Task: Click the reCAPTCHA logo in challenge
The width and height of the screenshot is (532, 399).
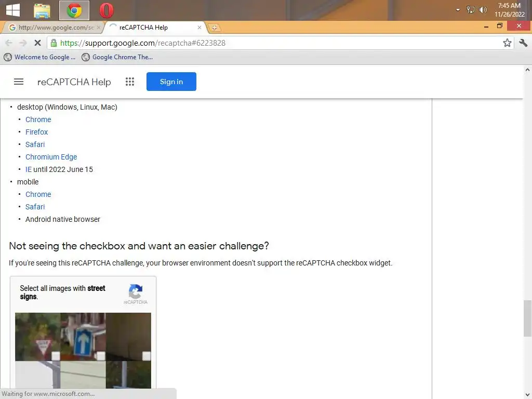Action: coord(136,294)
